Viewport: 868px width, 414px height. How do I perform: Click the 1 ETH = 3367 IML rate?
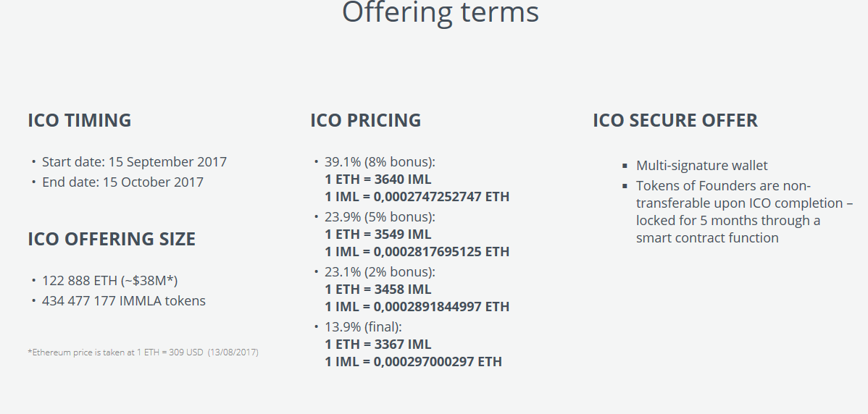pos(377,344)
